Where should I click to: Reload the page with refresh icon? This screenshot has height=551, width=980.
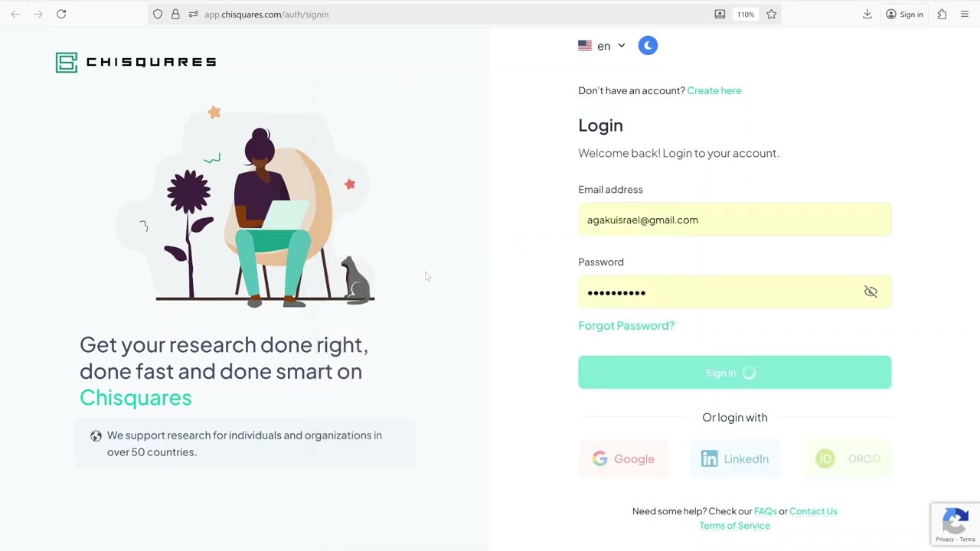pos(61,14)
